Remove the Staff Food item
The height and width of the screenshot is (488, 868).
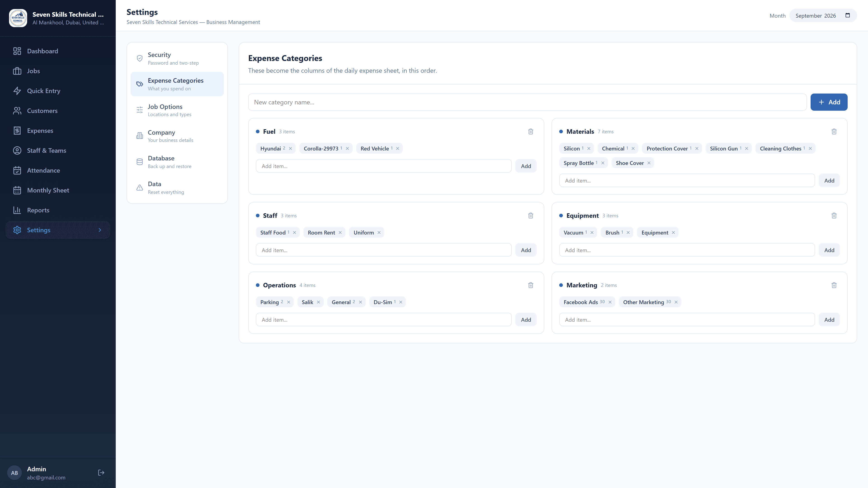tap(295, 233)
